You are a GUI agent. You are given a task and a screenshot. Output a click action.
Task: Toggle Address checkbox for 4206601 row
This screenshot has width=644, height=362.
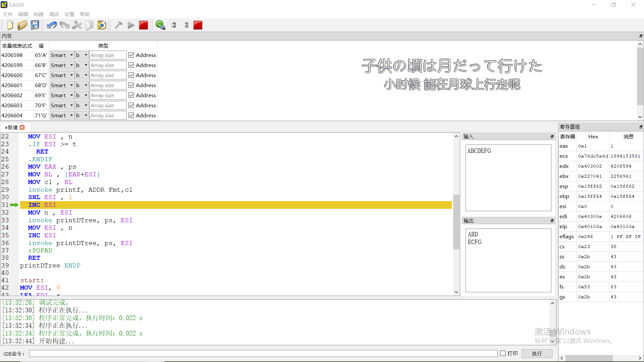point(131,85)
